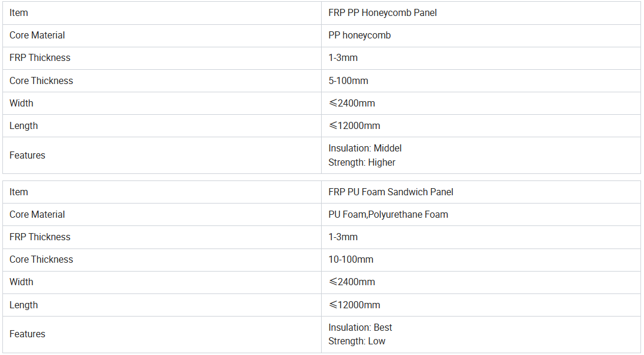Click the 'Item' label in the PU foam table

[19, 192]
